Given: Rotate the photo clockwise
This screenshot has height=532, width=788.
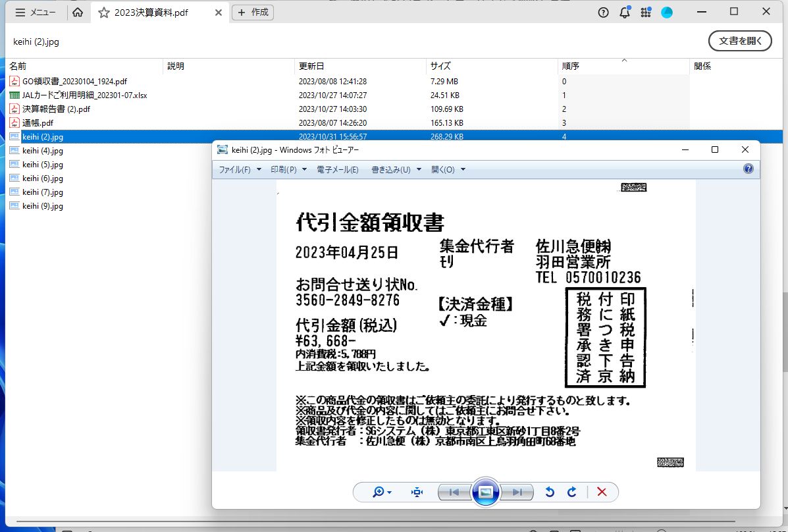Looking at the screenshot, I should pos(571,492).
